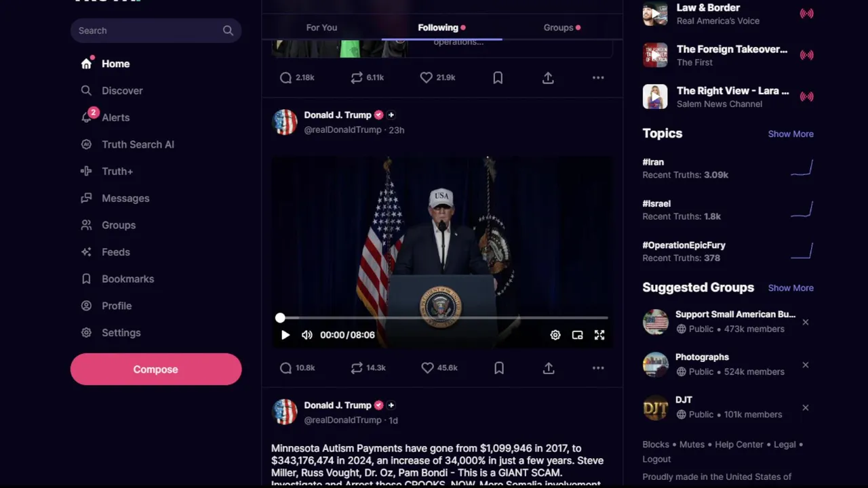Screen dimensions: 868x488
Task: Dismiss Support Small American suggestion
Action: coord(806,322)
